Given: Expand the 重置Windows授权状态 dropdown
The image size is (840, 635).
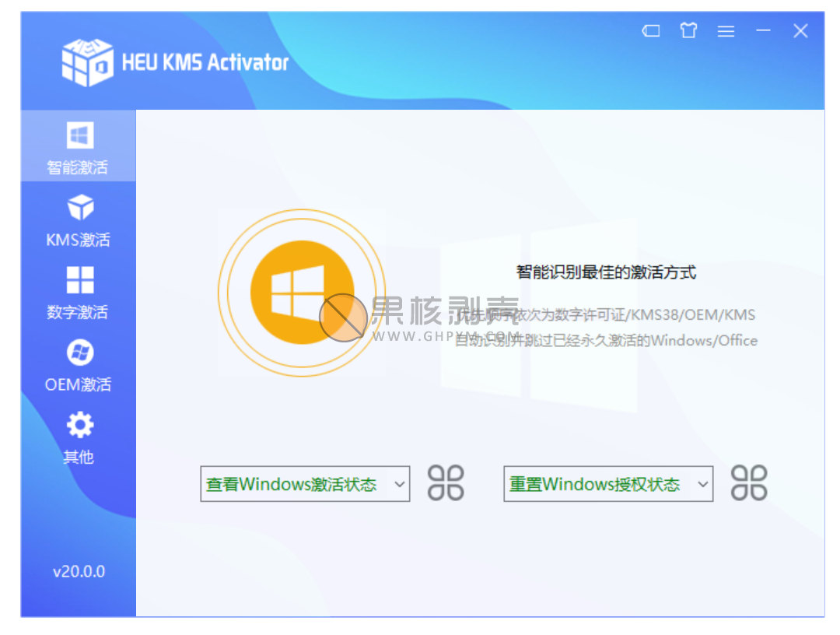Looking at the screenshot, I should [x=608, y=484].
